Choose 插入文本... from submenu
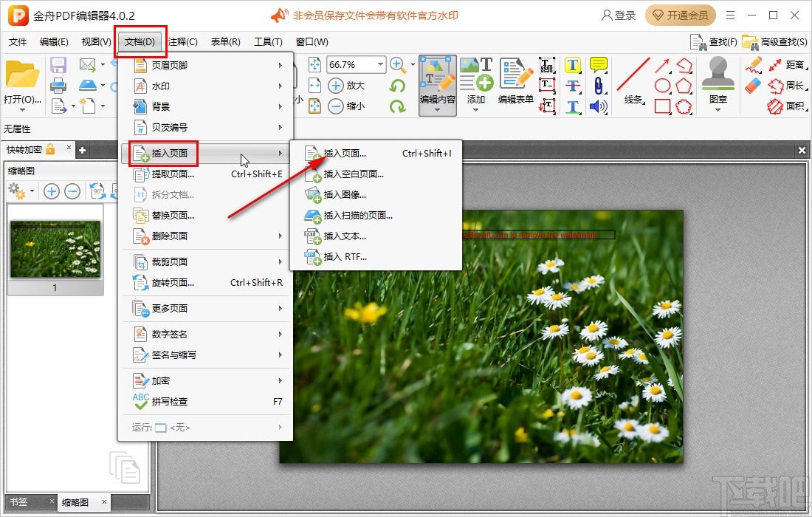This screenshot has width=812, height=517. coord(376,236)
